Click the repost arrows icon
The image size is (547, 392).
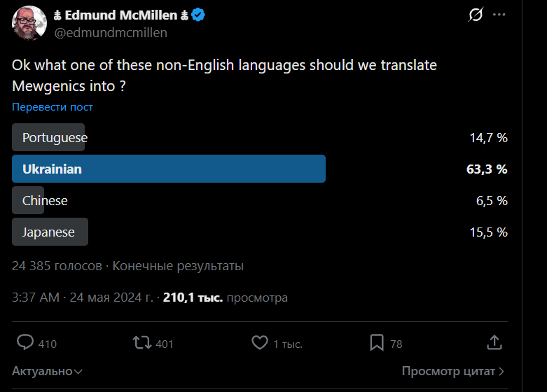click(x=141, y=342)
